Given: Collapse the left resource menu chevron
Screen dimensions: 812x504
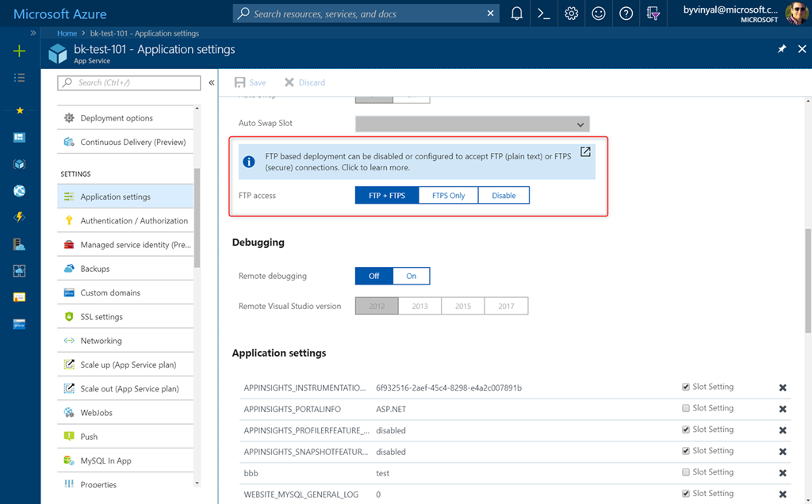Looking at the screenshot, I should click(x=212, y=82).
